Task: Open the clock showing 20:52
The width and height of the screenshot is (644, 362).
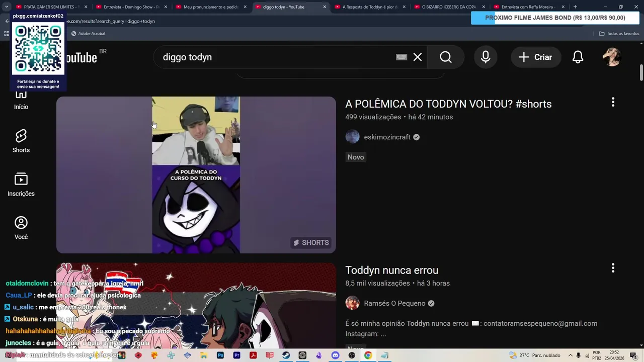Action: pos(614,355)
